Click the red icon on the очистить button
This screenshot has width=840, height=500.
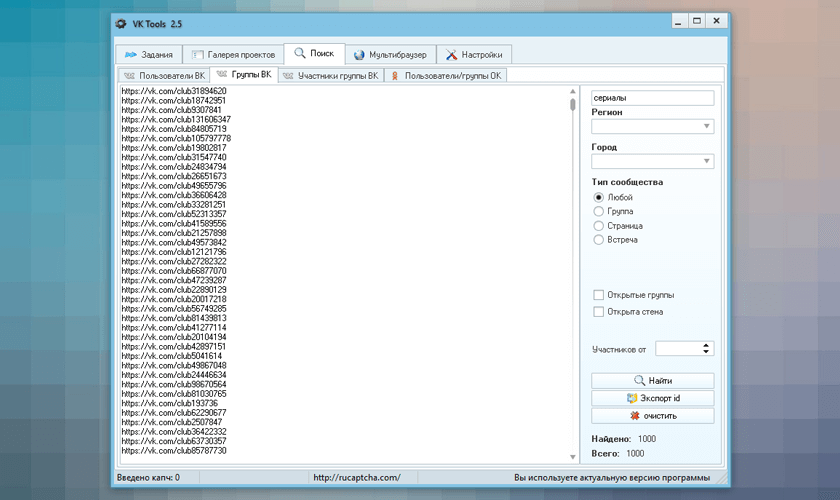[x=635, y=415]
